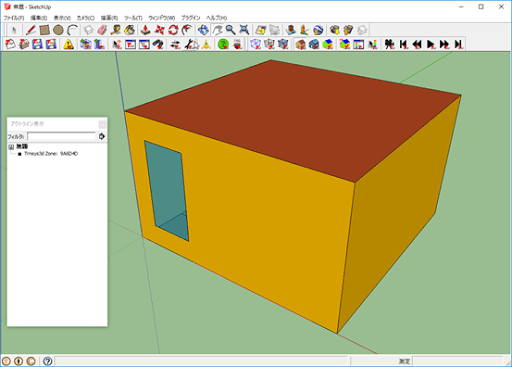This screenshot has height=367, width=512.
Task: Click the Add New Building icon
Action: (x=291, y=30)
